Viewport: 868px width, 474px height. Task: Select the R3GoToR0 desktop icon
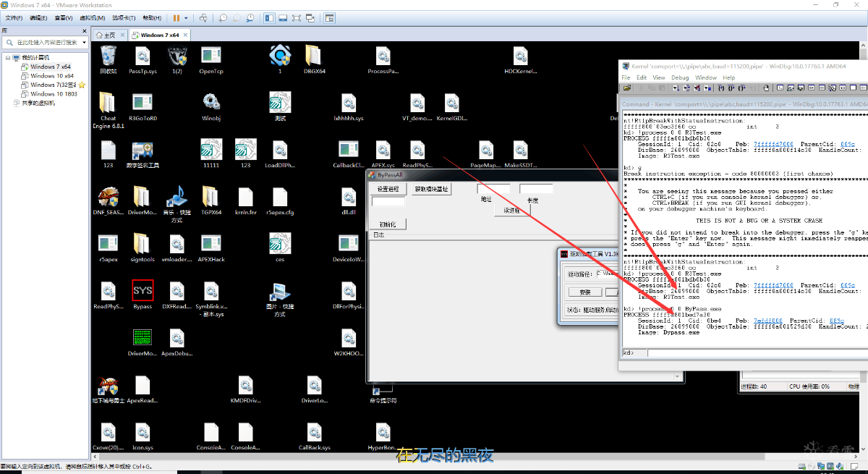[142, 106]
